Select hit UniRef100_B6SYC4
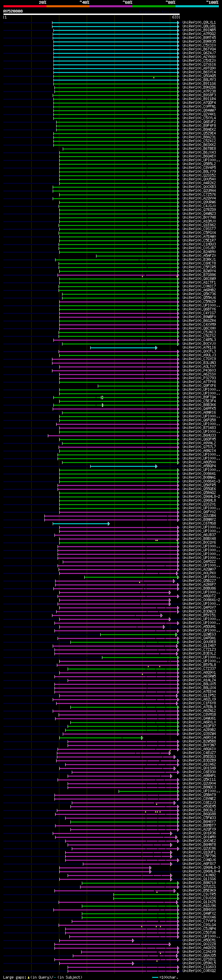Screen dimensions: 222x980 [199, 72]
